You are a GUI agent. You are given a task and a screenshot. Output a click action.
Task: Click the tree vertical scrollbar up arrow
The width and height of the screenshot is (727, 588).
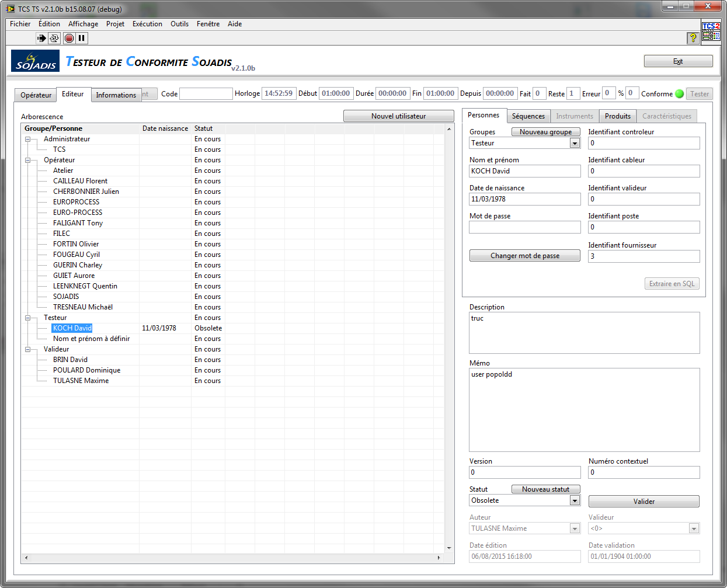coord(449,129)
